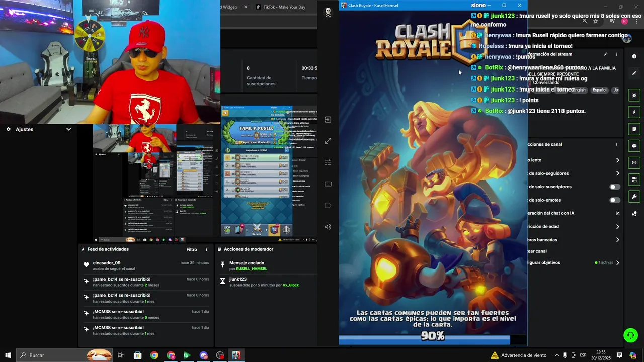Expand the banned words chevron
Viewport: 644px width, 362px height.
click(618, 240)
